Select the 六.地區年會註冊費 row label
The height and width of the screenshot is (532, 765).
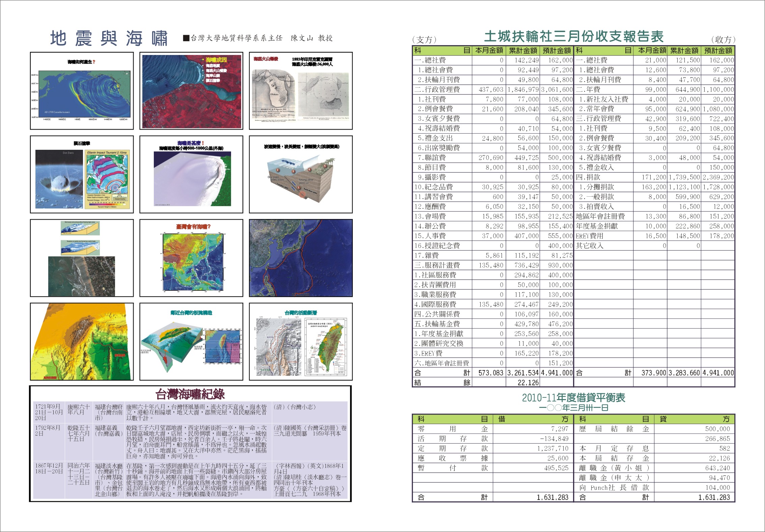pyautogui.click(x=442, y=363)
